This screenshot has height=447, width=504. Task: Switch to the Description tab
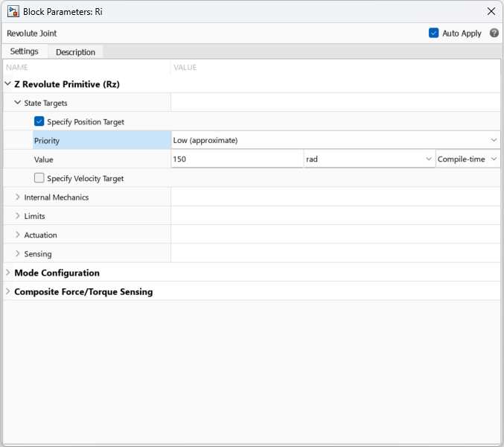75,52
